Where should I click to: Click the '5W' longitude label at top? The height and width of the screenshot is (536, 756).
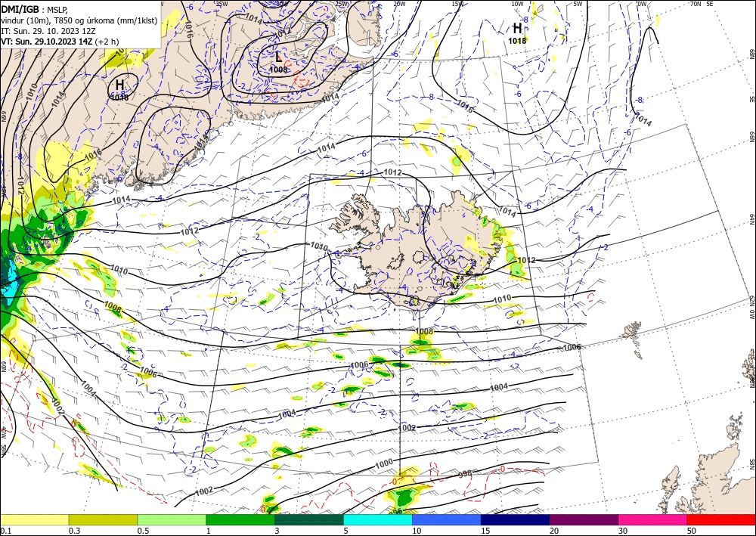(578, 4)
